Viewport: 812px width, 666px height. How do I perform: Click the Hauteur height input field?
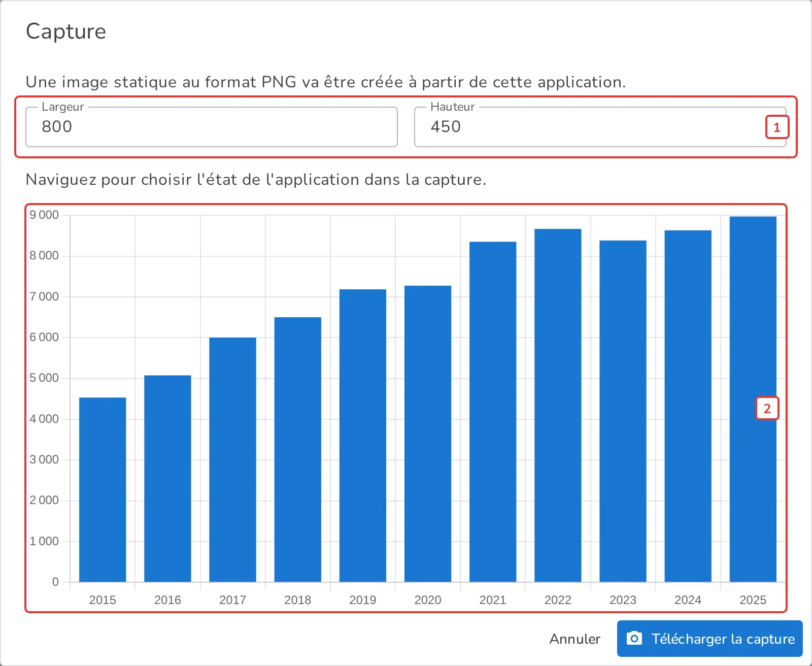(600, 127)
